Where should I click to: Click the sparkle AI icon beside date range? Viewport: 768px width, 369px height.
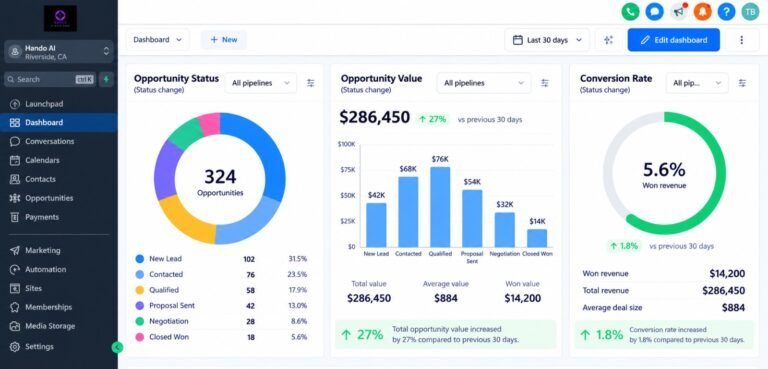[x=608, y=40]
